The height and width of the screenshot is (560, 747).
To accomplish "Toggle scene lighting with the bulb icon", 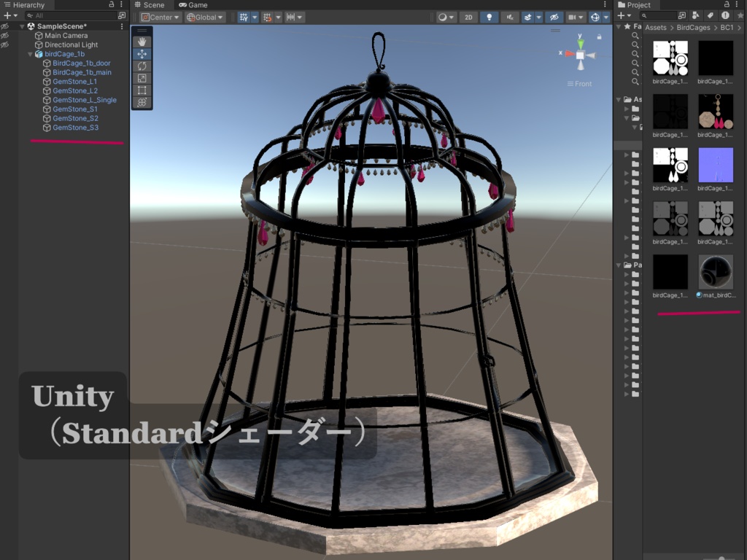I will click(489, 17).
